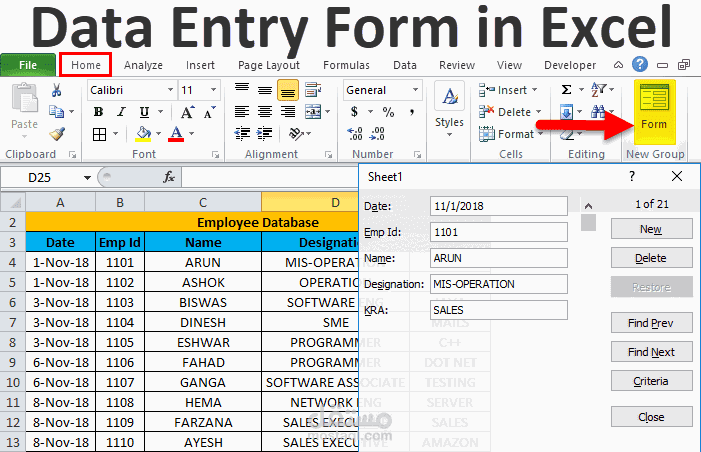Align text right
Screen dimensions: 701x452
pyautogui.click(x=288, y=111)
